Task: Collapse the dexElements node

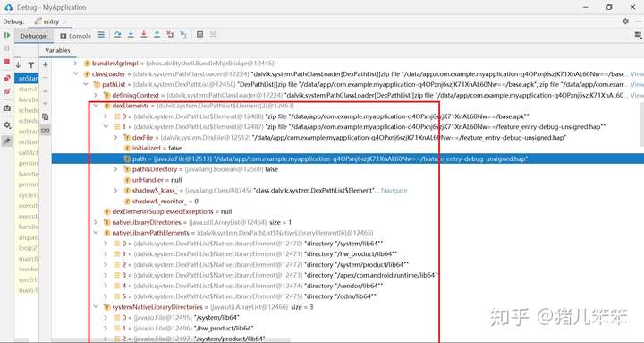Action: [96, 106]
